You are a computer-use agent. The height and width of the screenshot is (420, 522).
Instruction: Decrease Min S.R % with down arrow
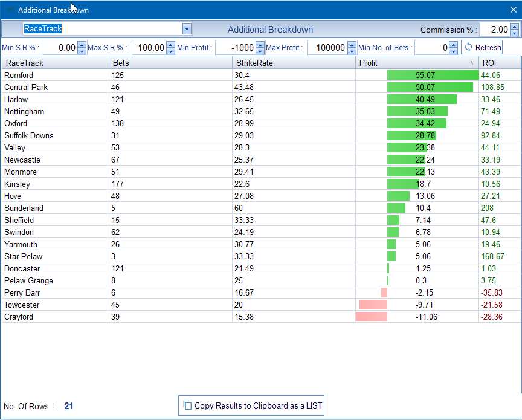[82, 51]
